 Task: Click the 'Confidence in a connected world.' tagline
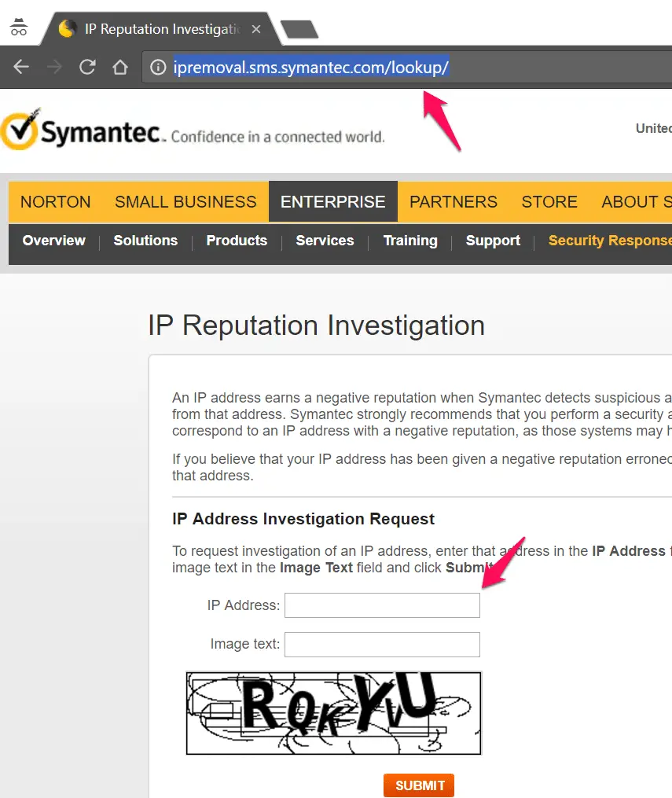(277, 136)
